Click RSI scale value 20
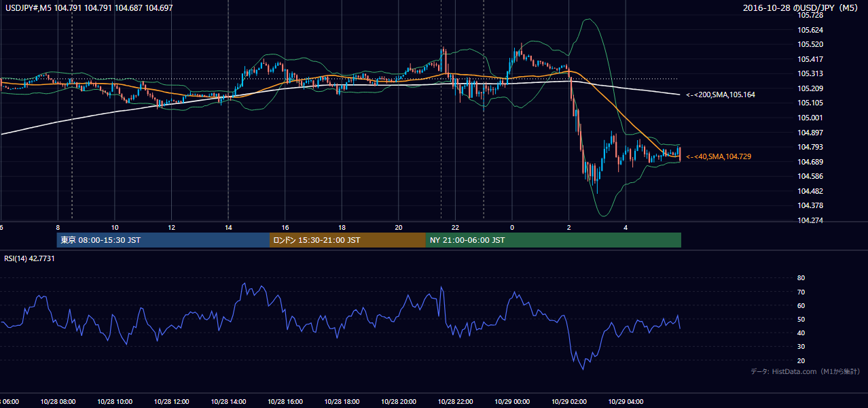Image resolution: width=868 pixels, height=408 pixels. click(801, 360)
